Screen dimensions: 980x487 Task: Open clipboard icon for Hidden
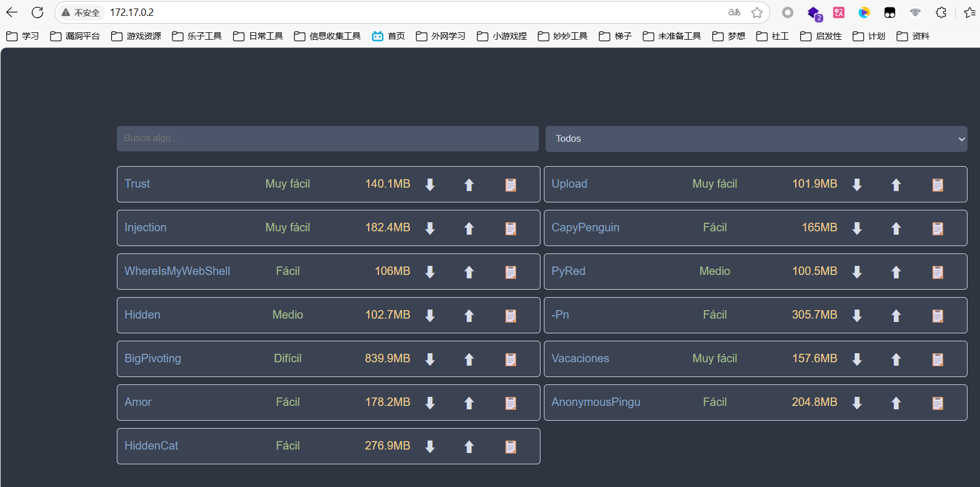[x=511, y=316]
